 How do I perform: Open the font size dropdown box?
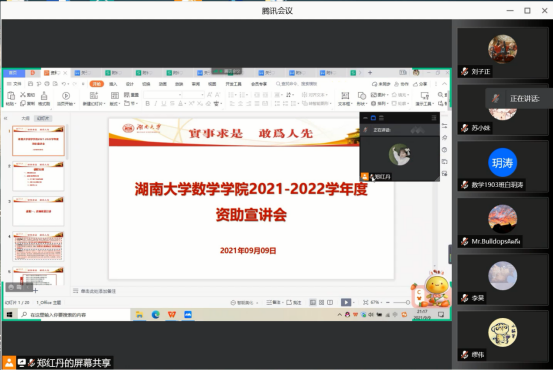coord(194,95)
